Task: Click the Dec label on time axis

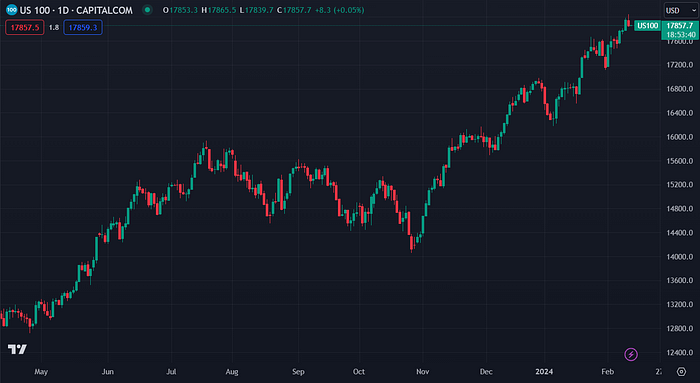Action: (x=486, y=372)
